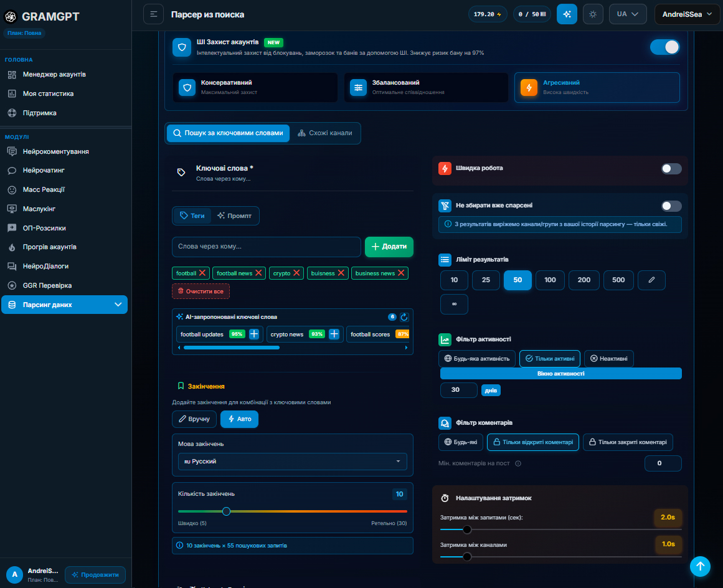Viewport: 723px width, 588px height.
Task: Expand the Мова закінчень dropdown
Action: 292,462
